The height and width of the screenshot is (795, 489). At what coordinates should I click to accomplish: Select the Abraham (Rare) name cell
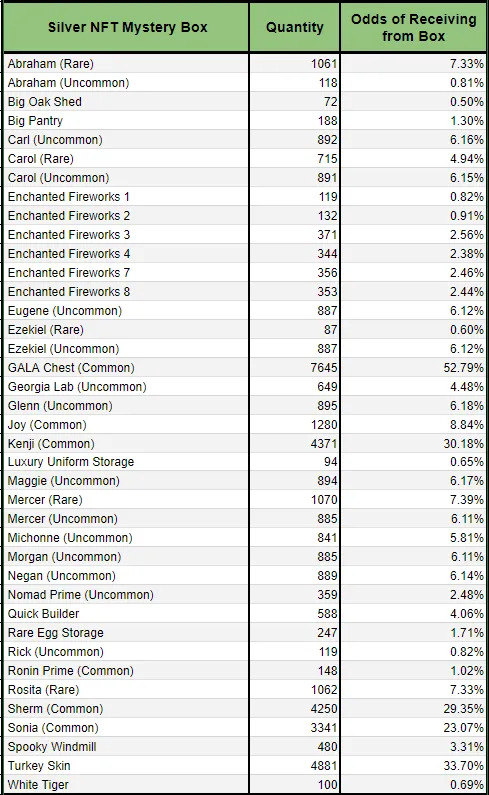(126, 64)
